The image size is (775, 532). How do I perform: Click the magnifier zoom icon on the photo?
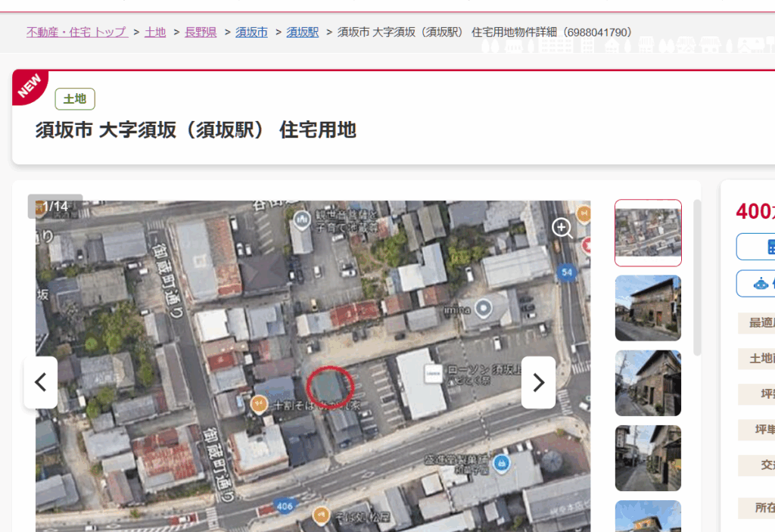click(562, 227)
